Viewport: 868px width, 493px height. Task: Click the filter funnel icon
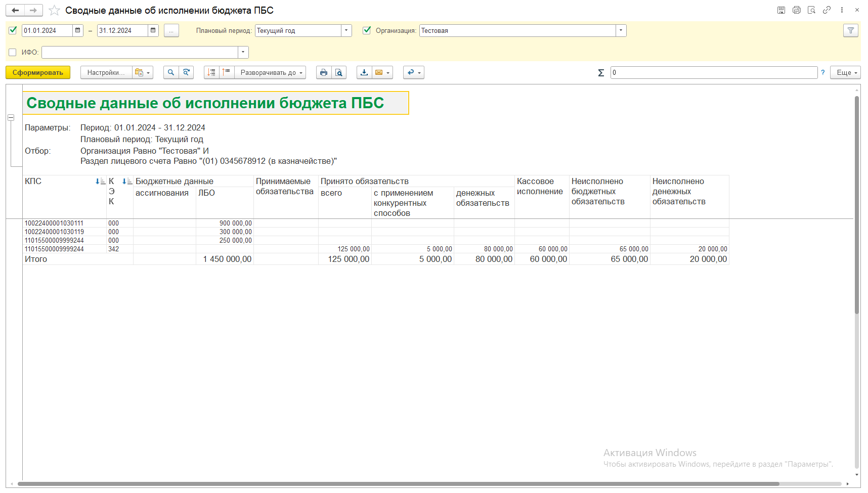click(x=851, y=30)
